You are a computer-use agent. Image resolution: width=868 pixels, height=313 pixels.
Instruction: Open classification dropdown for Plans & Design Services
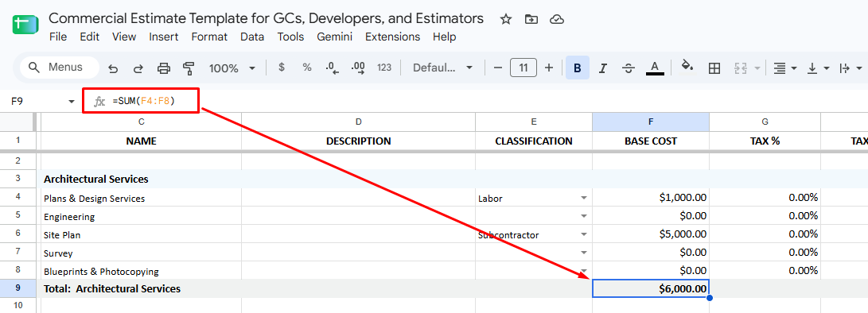click(583, 198)
